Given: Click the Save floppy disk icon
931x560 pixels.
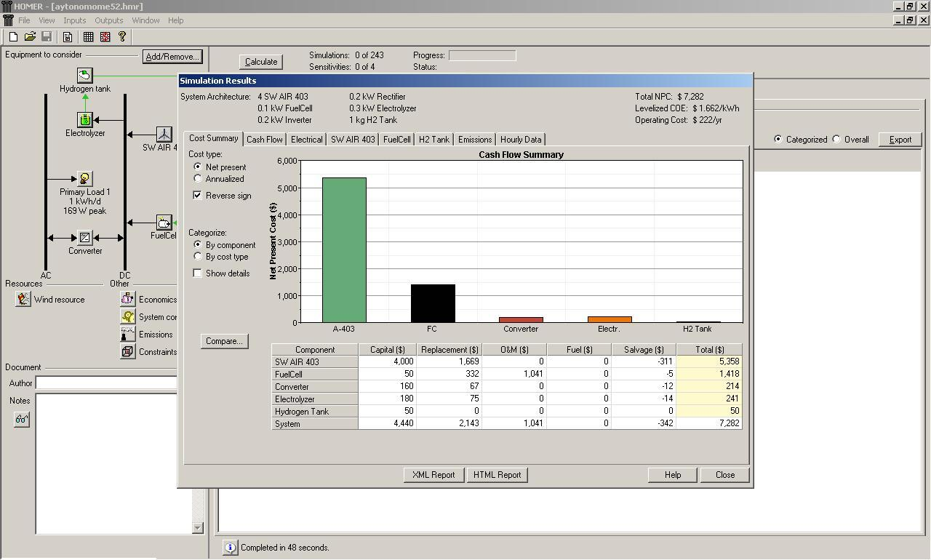Looking at the screenshot, I should (x=47, y=36).
